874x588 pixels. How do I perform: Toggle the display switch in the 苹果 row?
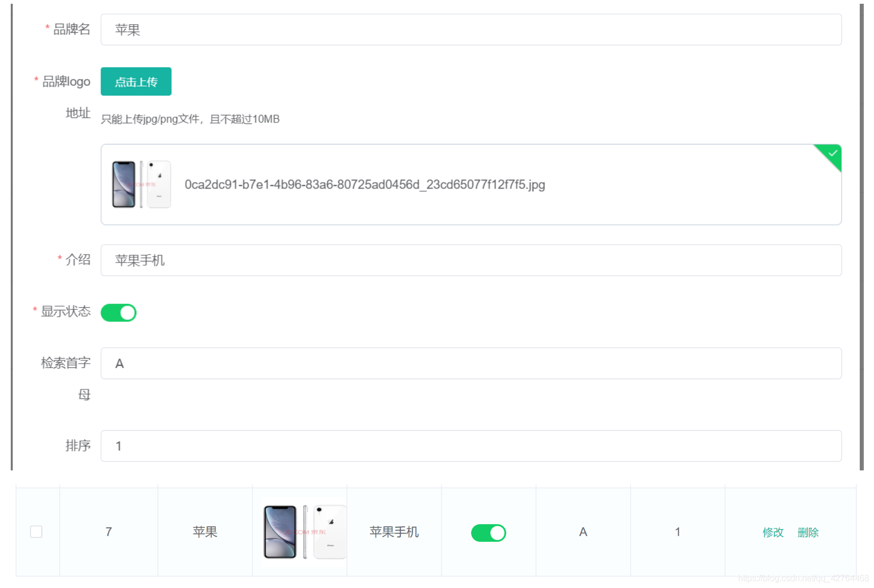click(488, 533)
